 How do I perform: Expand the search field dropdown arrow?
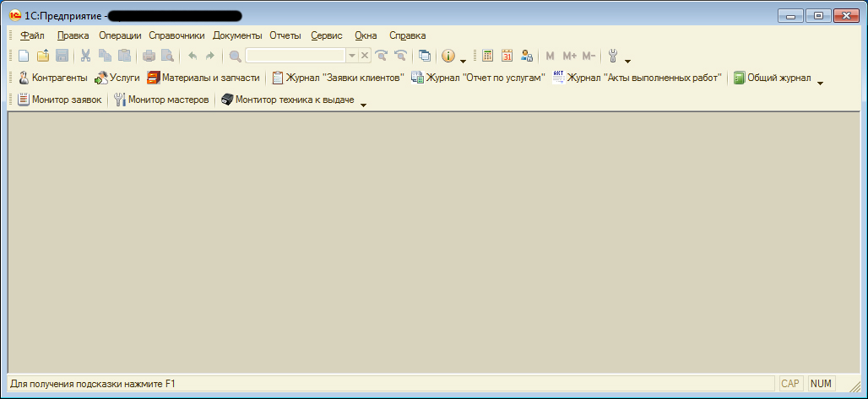352,56
